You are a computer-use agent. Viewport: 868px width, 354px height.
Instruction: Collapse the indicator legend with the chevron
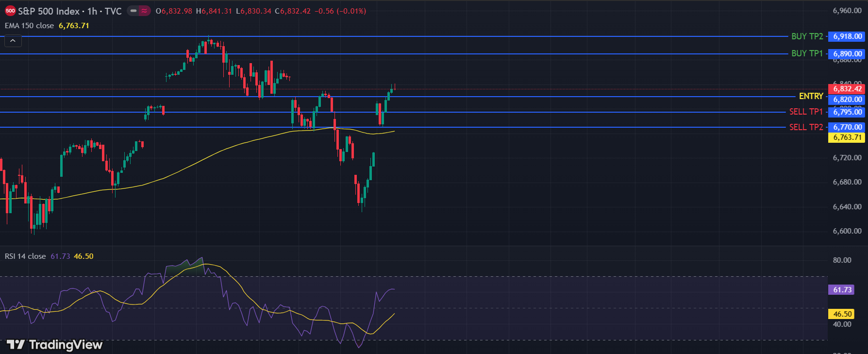tap(13, 41)
